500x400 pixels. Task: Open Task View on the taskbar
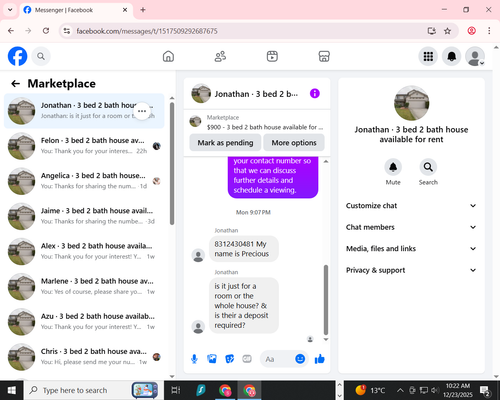175,390
